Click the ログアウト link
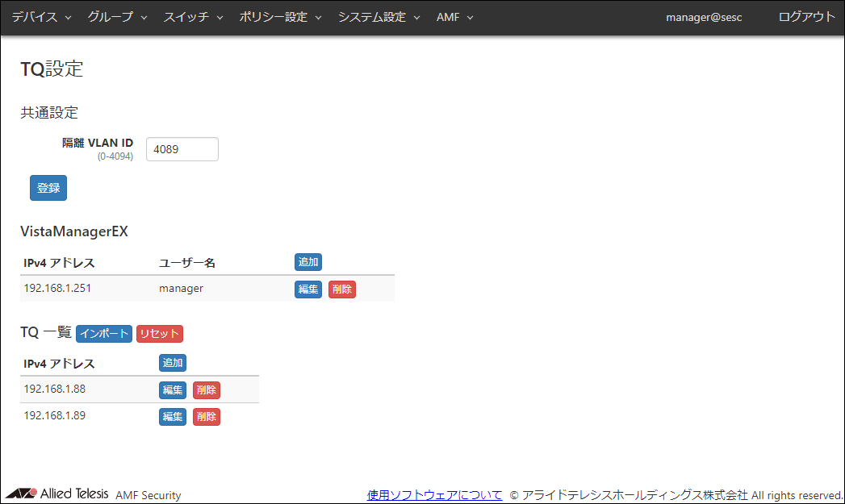The width and height of the screenshot is (845, 504). coord(806,17)
